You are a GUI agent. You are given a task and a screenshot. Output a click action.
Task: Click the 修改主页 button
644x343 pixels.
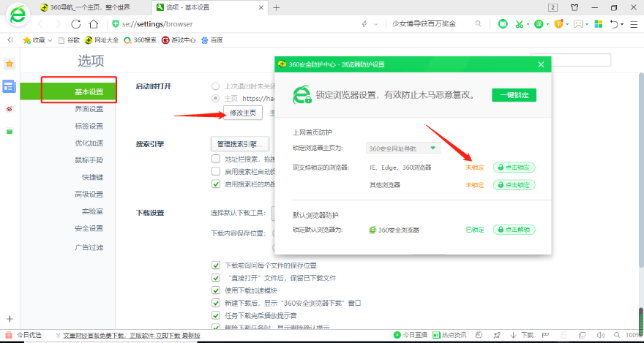243,113
